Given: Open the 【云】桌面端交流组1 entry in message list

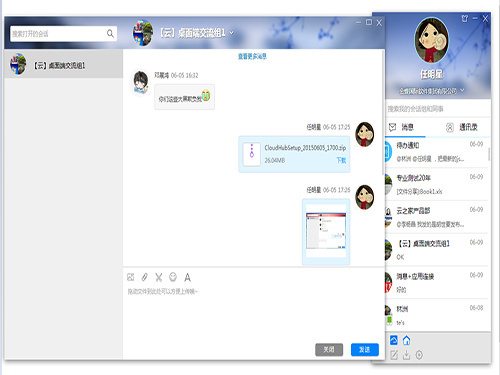Looking at the screenshot, I should tap(437, 250).
